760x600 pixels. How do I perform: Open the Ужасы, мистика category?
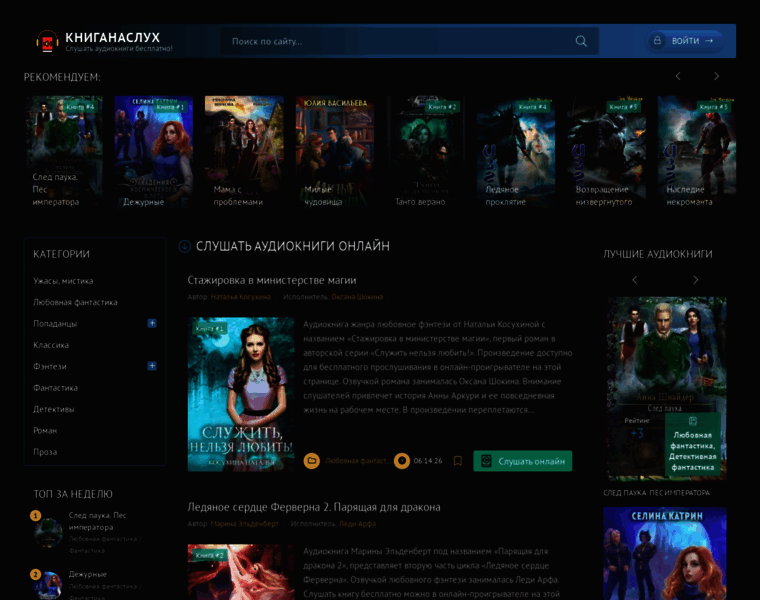63,281
